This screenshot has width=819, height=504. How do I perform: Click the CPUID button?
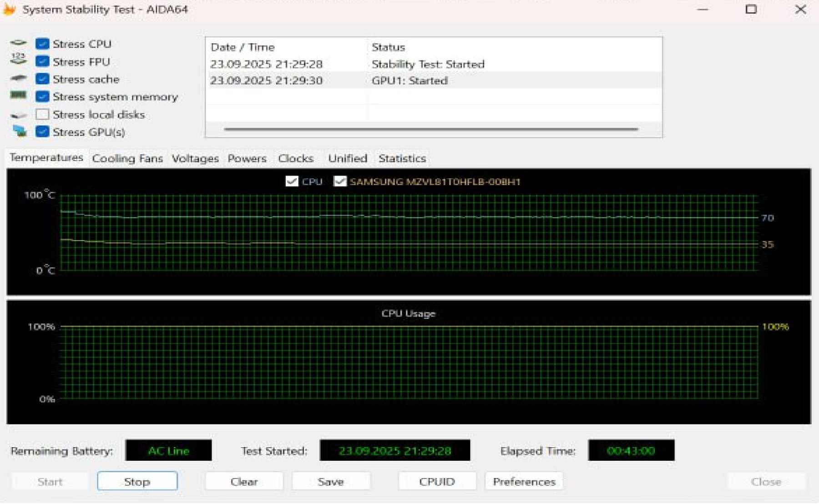pos(437,481)
